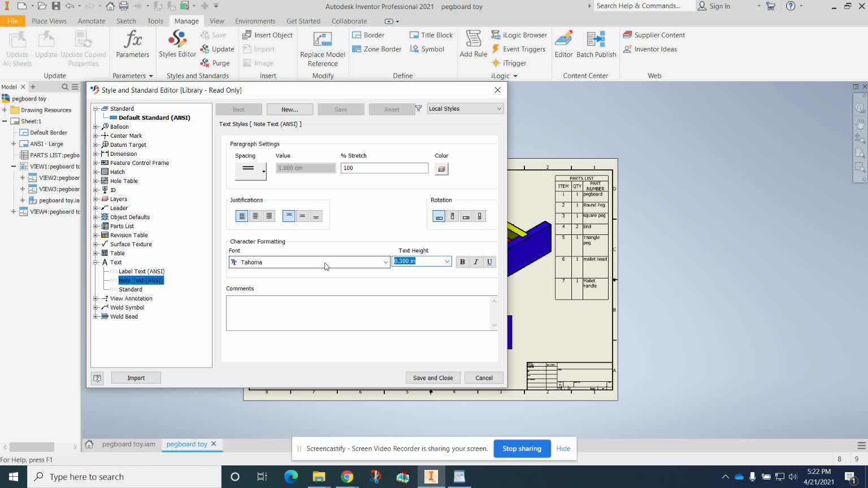Select left justification
The width and height of the screenshot is (868, 488).
[242, 216]
